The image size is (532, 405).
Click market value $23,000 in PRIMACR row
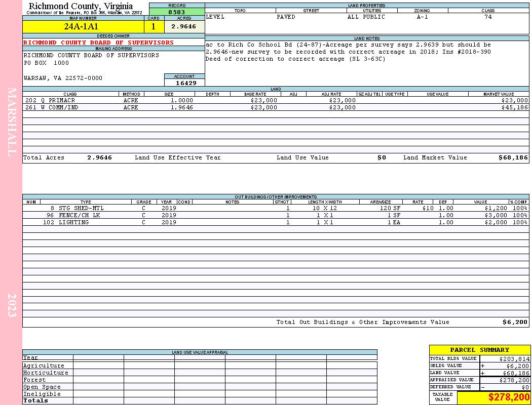(x=514, y=100)
